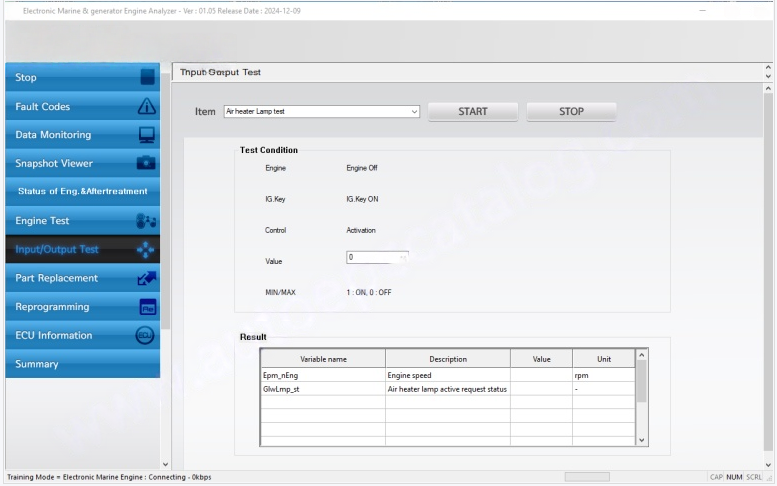Click the Variable name column header
This screenshot has width=777, height=486.
(322, 358)
